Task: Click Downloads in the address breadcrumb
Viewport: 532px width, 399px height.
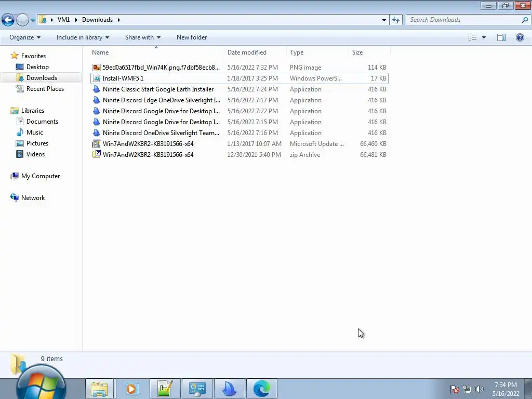Action: coord(97,20)
